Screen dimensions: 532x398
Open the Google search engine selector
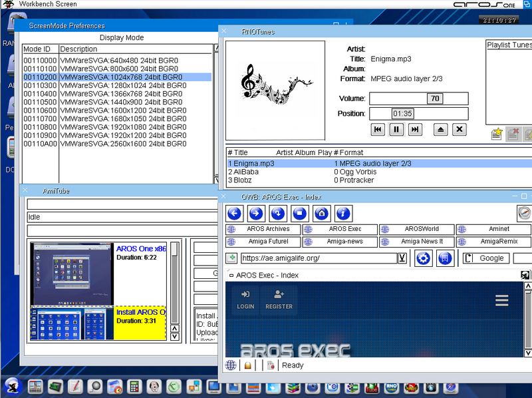(x=486, y=258)
